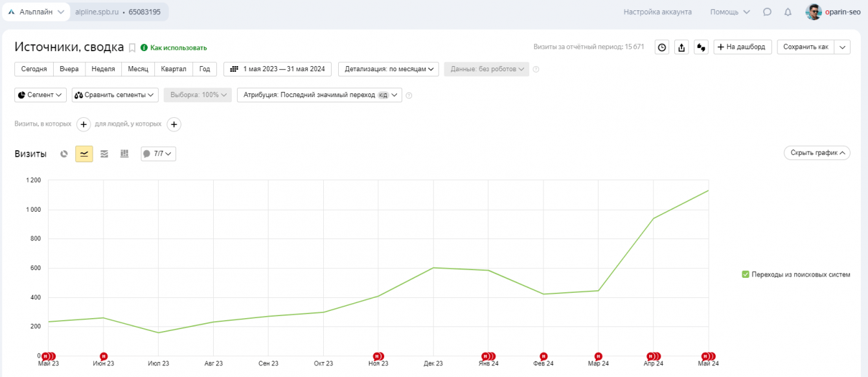Add condition after Визиты, в которых

(84, 124)
